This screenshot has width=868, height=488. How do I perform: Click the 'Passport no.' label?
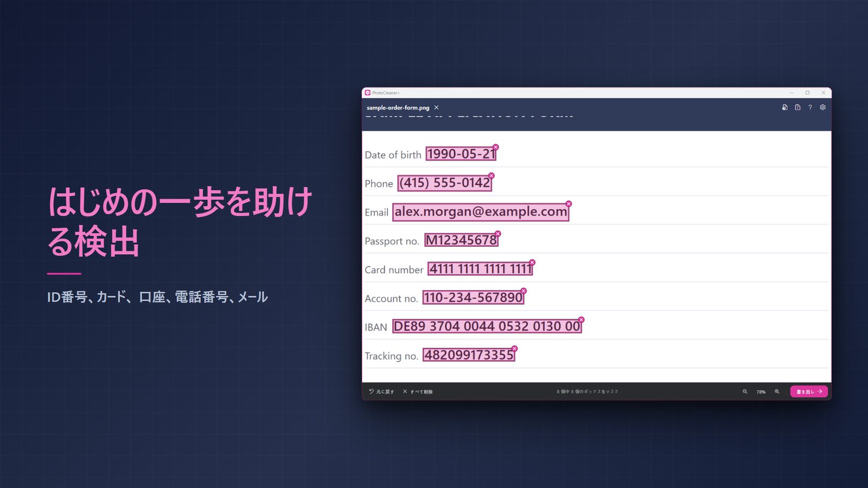coord(392,241)
